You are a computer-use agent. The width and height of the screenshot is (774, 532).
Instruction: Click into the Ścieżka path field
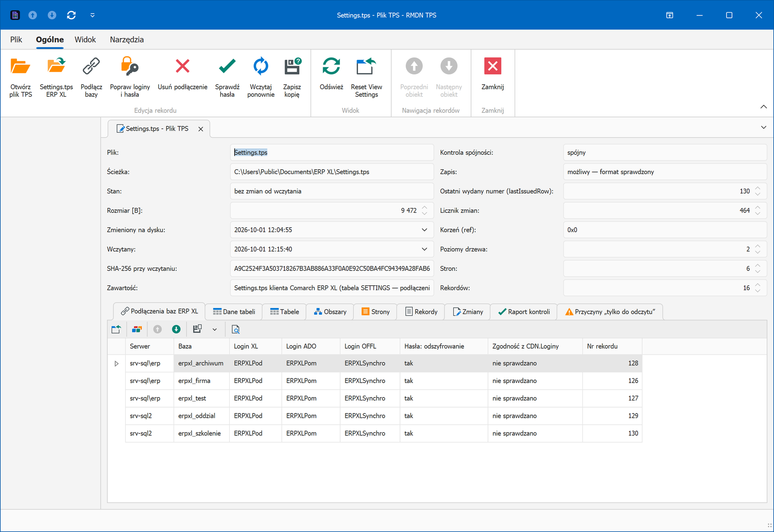click(x=332, y=172)
